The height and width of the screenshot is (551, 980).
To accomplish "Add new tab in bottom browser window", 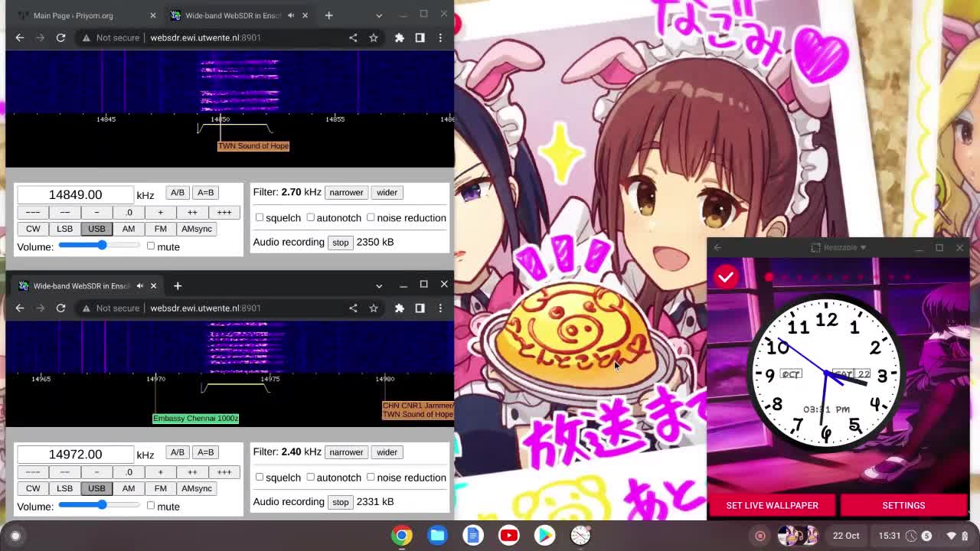I will point(178,285).
